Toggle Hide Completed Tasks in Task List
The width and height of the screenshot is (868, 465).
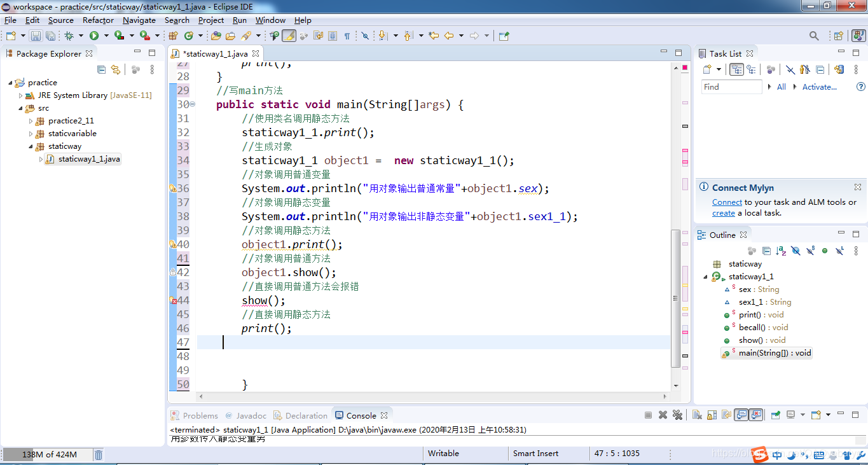coord(790,70)
